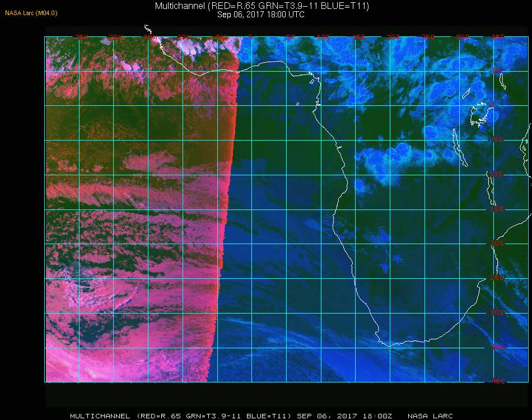Click the 35S latitude label
The height and width of the screenshot is (420, 532).
498,347
